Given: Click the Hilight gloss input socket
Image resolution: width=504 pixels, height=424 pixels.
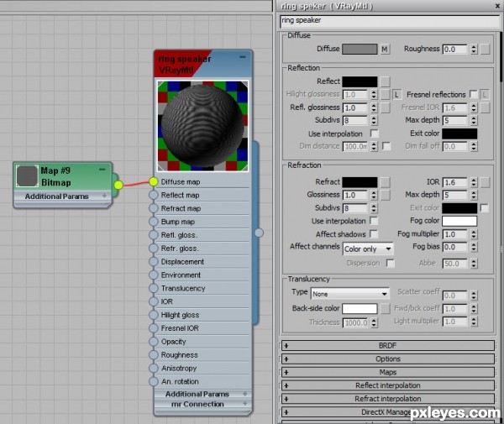Looking at the screenshot, I should (x=154, y=315).
